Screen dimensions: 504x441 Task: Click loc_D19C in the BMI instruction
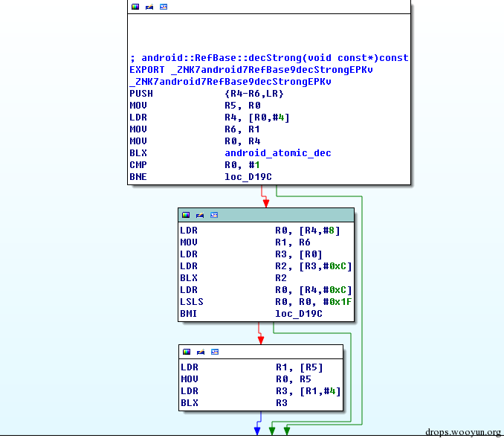299,314
